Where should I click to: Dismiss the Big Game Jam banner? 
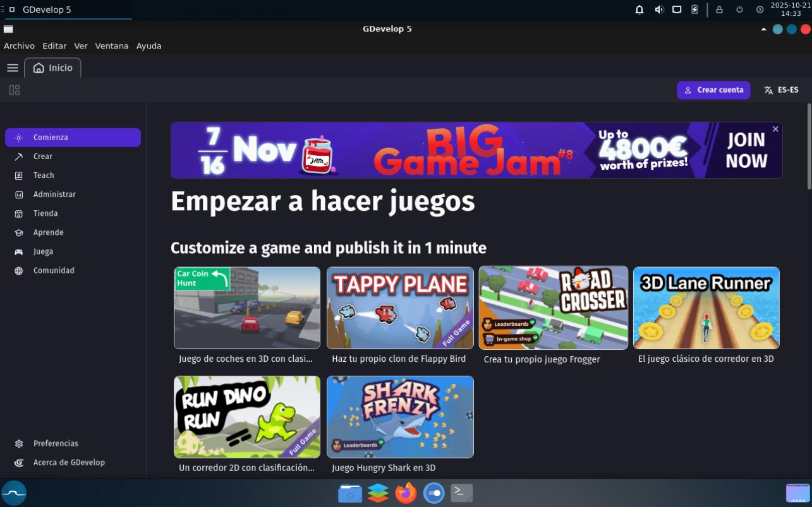coord(775,129)
